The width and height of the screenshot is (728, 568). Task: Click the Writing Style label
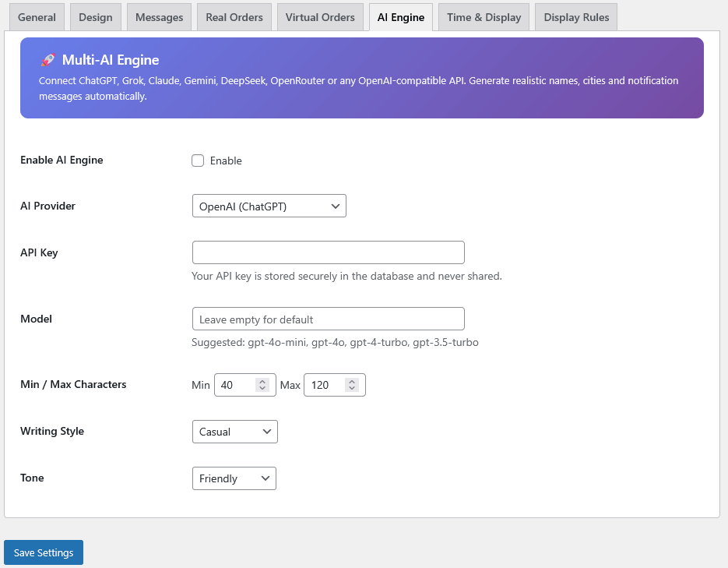tap(52, 431)
